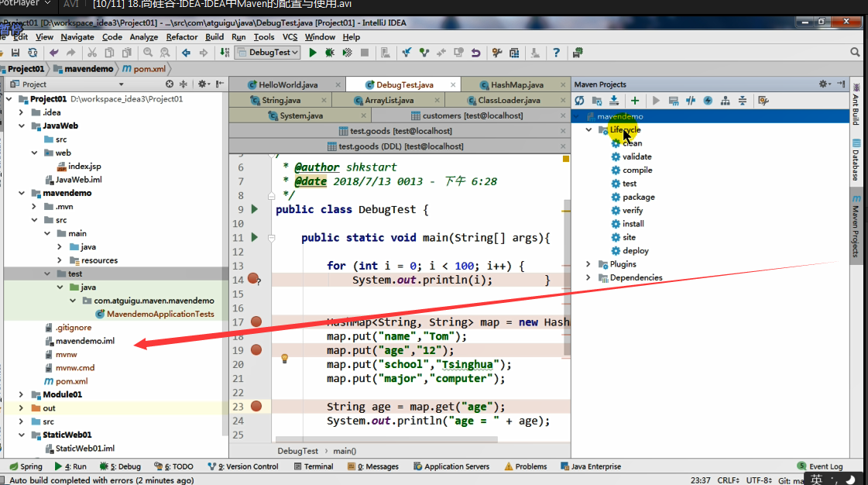The width and height of the screenshot is (868, 485).
Task: Click Scroll from Source icon in Project panel
Action: click(170, 84)
